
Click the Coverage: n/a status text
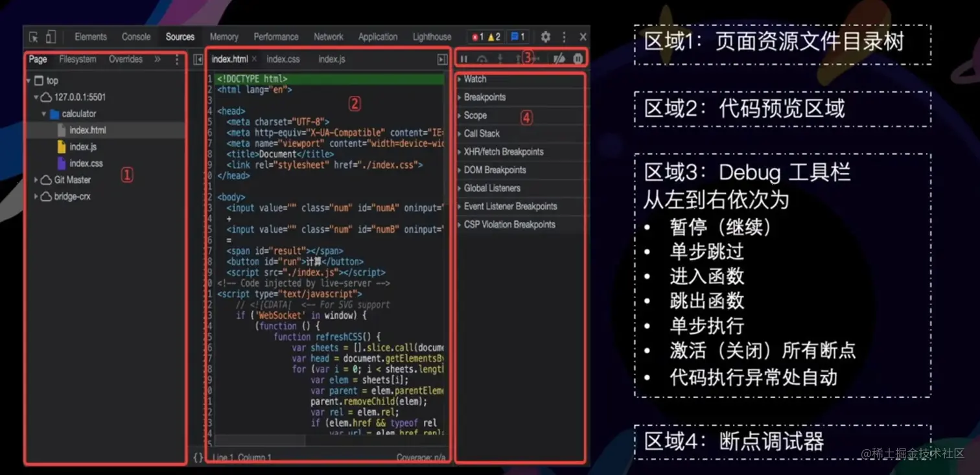(x=421, y=458)
